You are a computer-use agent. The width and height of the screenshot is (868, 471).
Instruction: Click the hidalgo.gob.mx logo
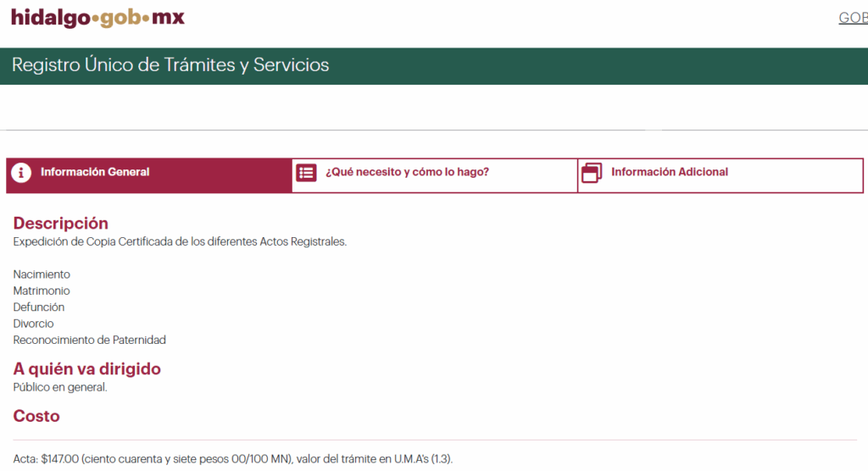tap(98, 18)
